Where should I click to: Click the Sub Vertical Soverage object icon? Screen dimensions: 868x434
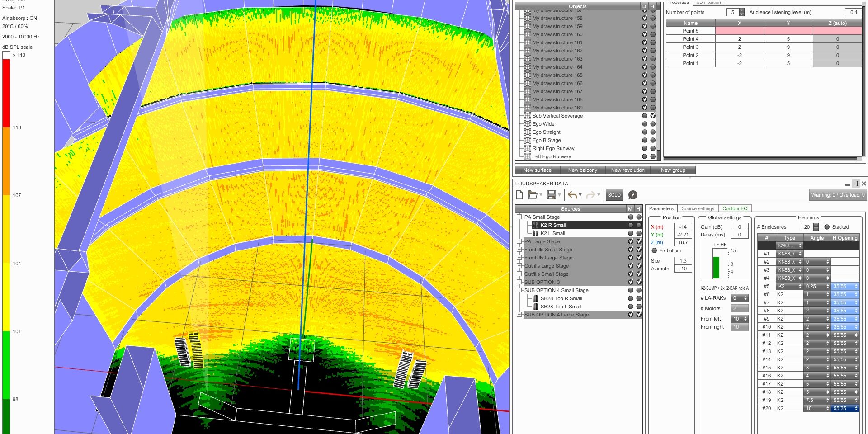coord(527,116)
